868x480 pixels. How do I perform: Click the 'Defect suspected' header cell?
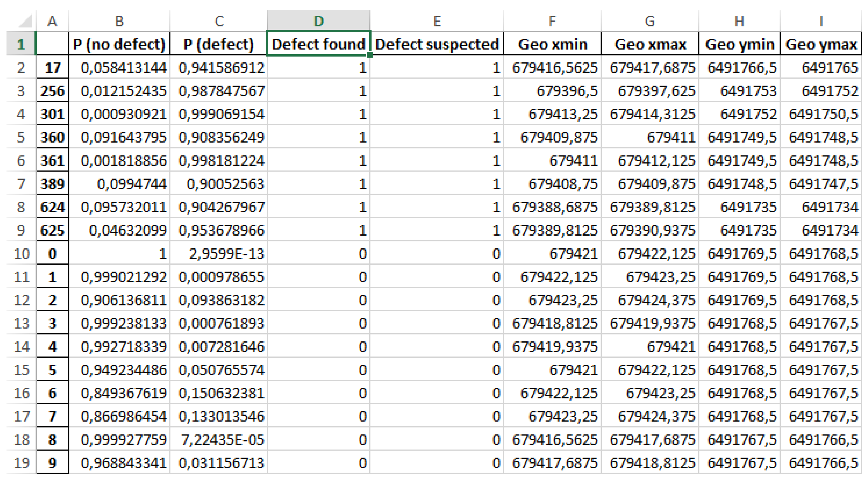437,44
